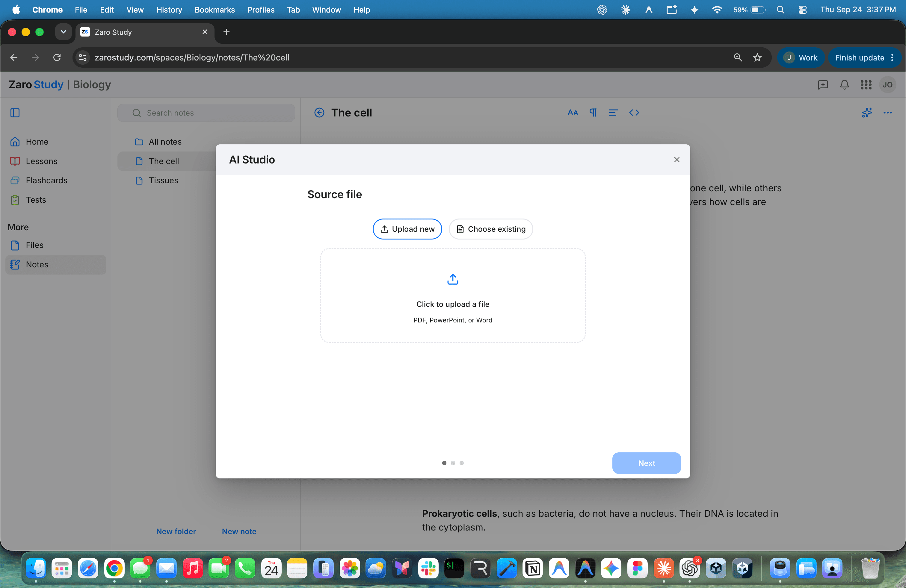
Task: Open Flashcards in the sidebar
Action: (56, 180)
